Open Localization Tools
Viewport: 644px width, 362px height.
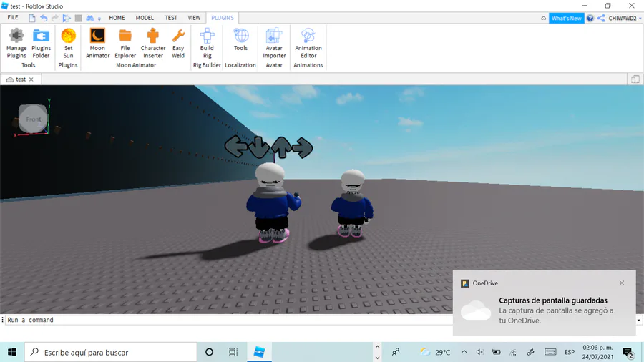240,40
